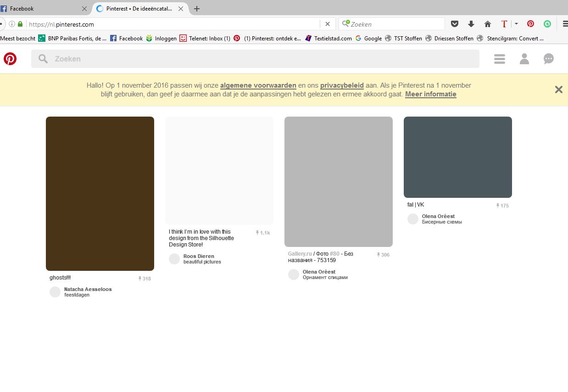Open the Facebook bookmark
Viewport: 568px width, 392px height.
pyautogui.click(x=127, y=39)
